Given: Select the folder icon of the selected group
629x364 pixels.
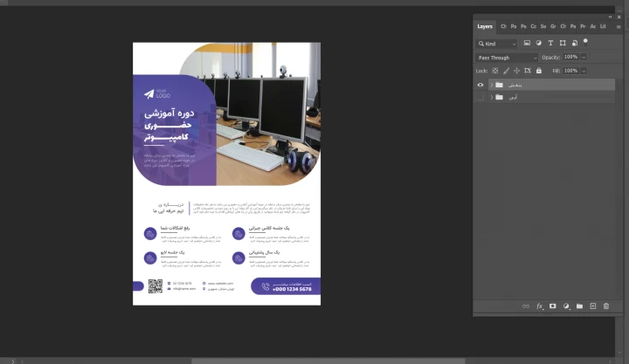Looking at the screenshot, I should (499, 85).
